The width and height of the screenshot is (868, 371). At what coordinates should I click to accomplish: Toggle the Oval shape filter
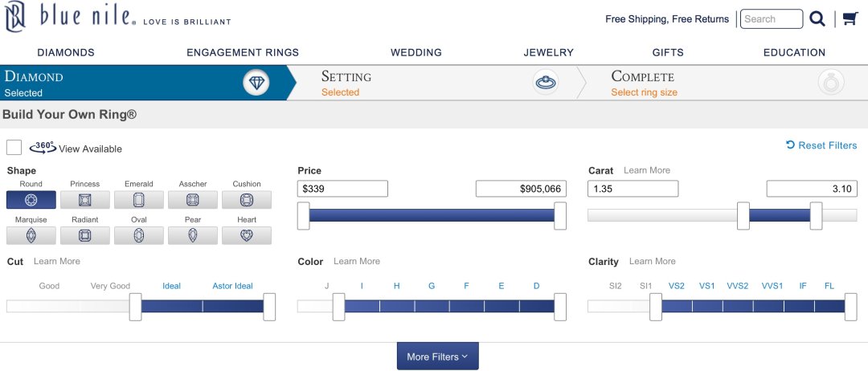point(139,235)
